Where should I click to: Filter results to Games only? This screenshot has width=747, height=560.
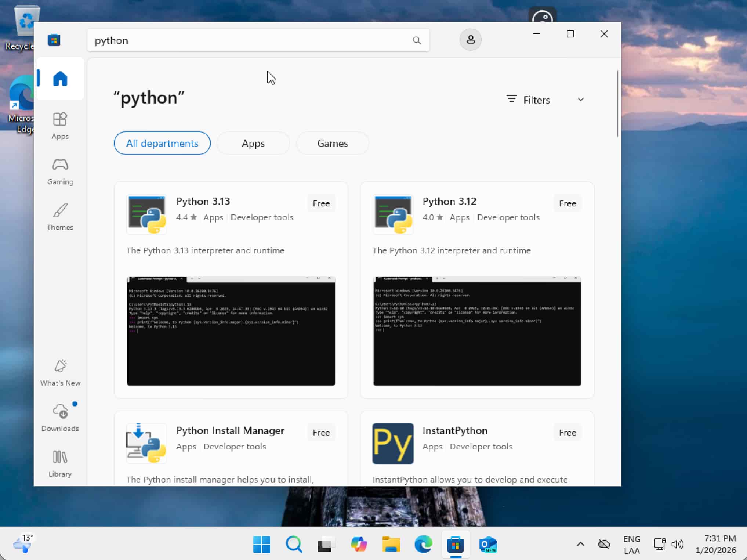tap(332, 143)
